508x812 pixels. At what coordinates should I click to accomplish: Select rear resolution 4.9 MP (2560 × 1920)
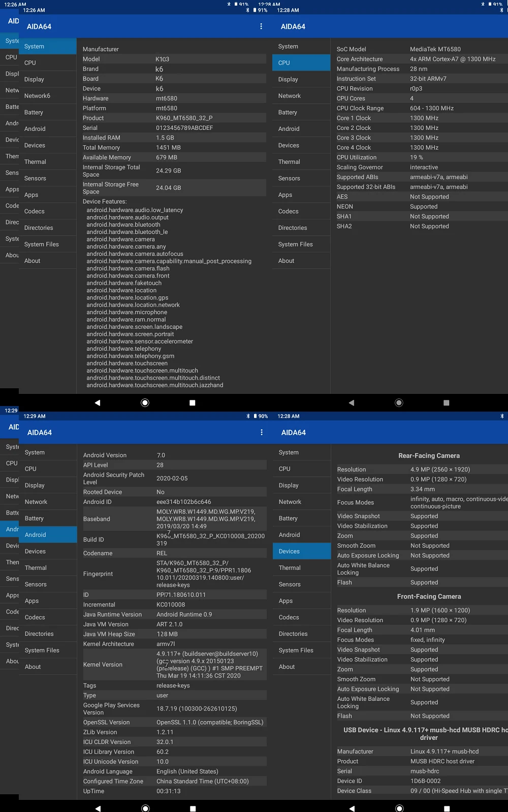[440, 469]
